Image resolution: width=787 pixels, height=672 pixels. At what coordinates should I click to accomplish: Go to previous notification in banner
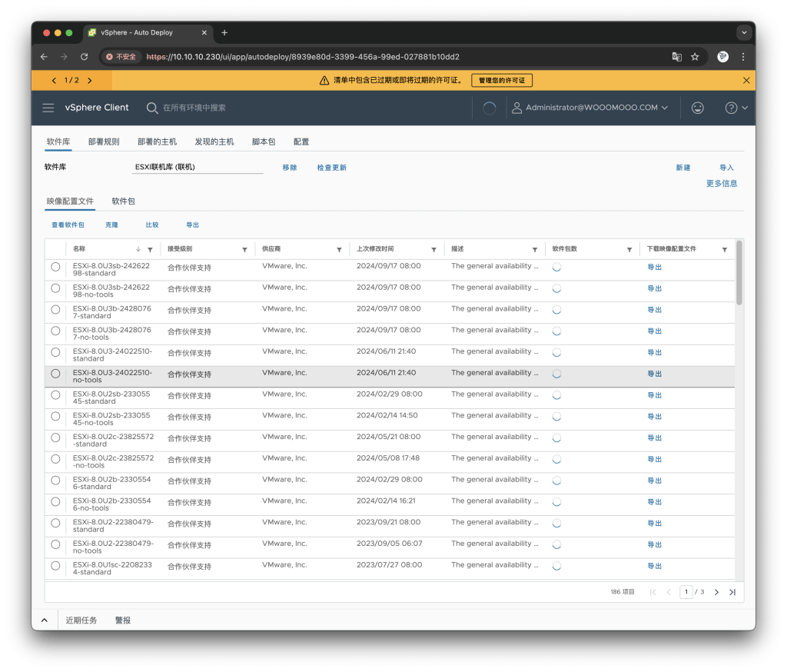[54, 81]
